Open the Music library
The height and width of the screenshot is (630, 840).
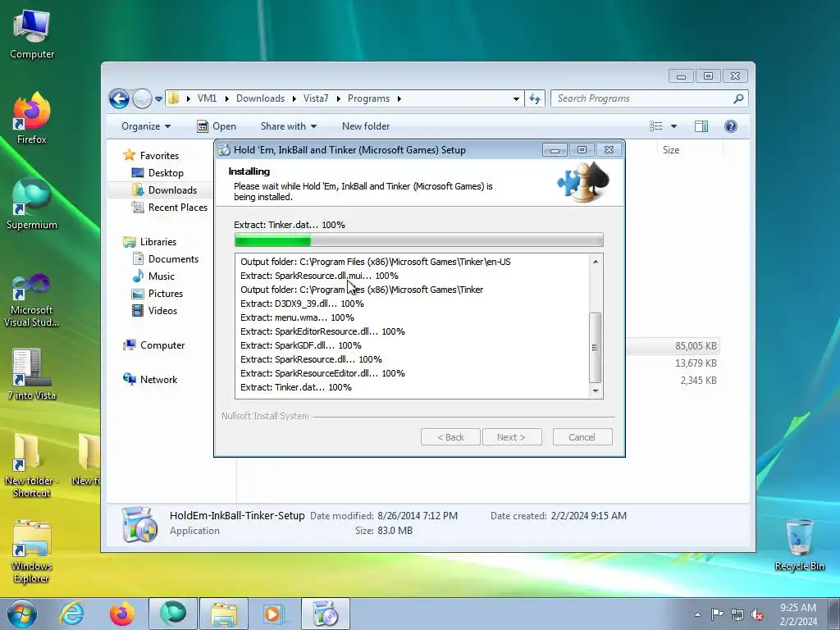point(162,276)
